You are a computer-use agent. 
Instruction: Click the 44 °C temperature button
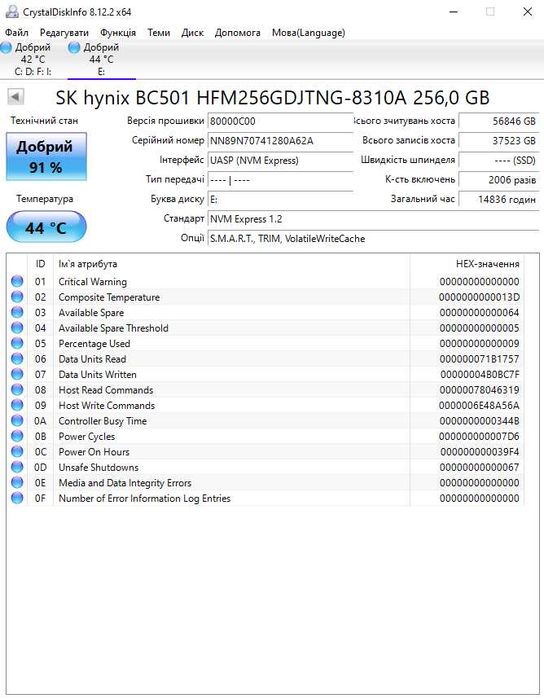tap(46, 227)
